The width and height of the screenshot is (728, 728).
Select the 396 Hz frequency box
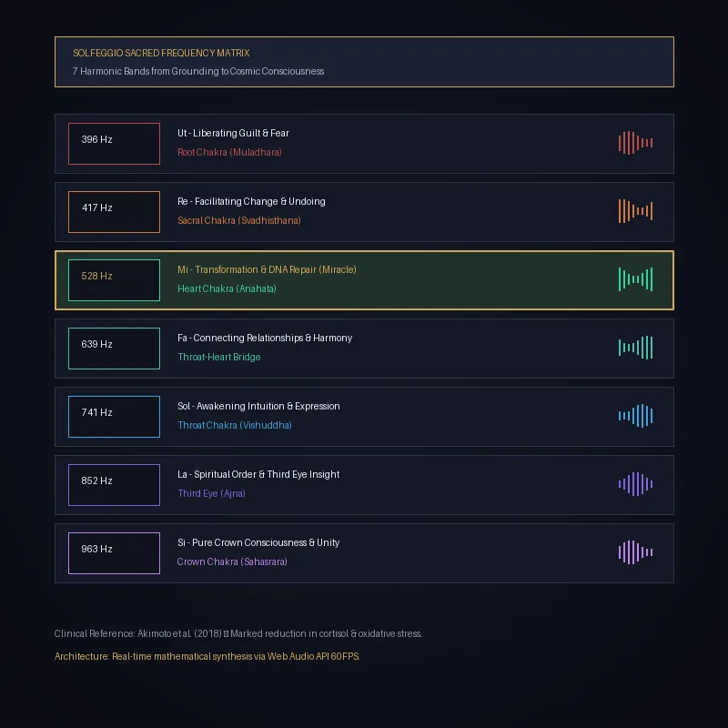click(x=115, y=144)
